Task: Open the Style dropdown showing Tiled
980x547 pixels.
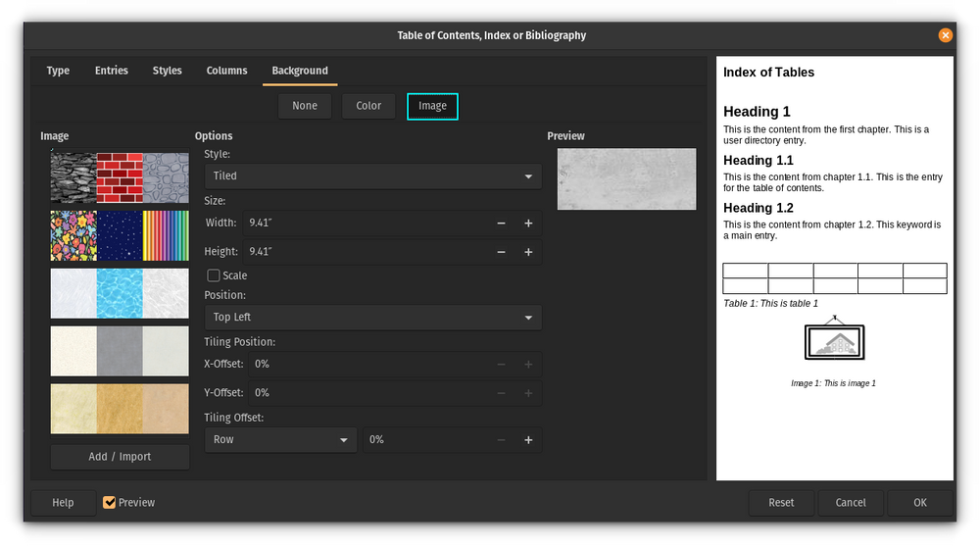Action: (372, 176)
